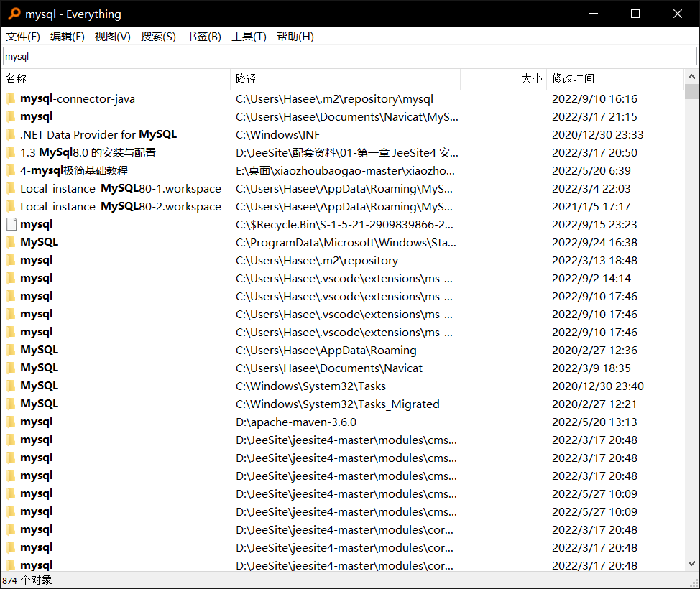Minimize the Everything window
700x589 pixels.
tap(594, 14)
